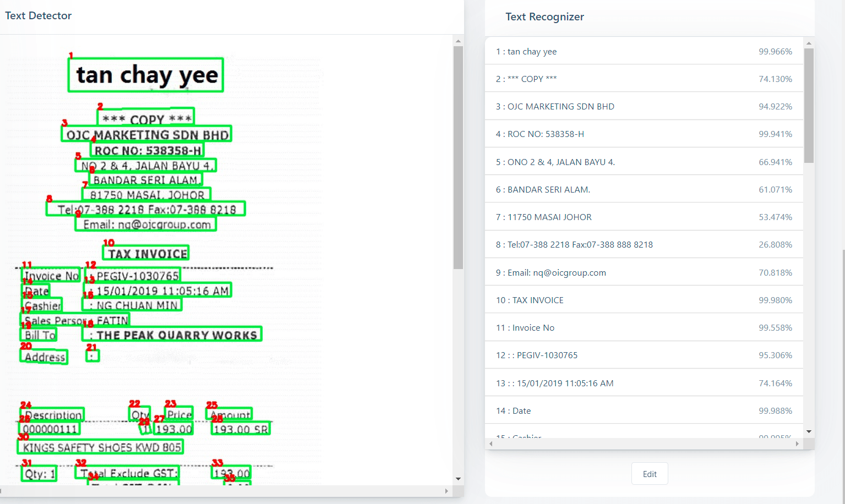This screenshot has height=504, width=845.
Task: Click the Text Recognizer vertical scrollbar thumb
Action: coord(809,106)
